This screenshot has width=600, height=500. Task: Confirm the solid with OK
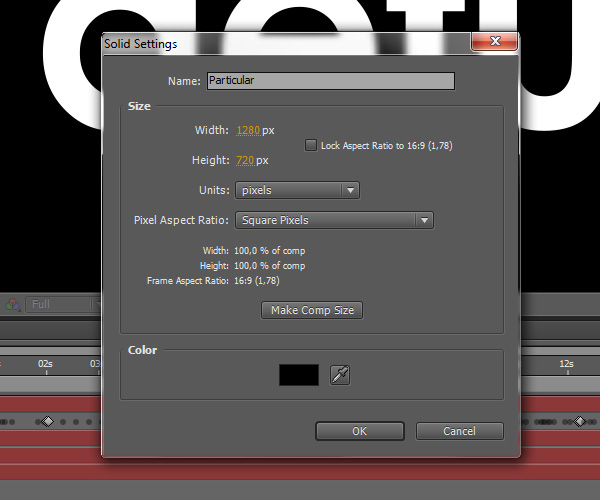point(360,431)
